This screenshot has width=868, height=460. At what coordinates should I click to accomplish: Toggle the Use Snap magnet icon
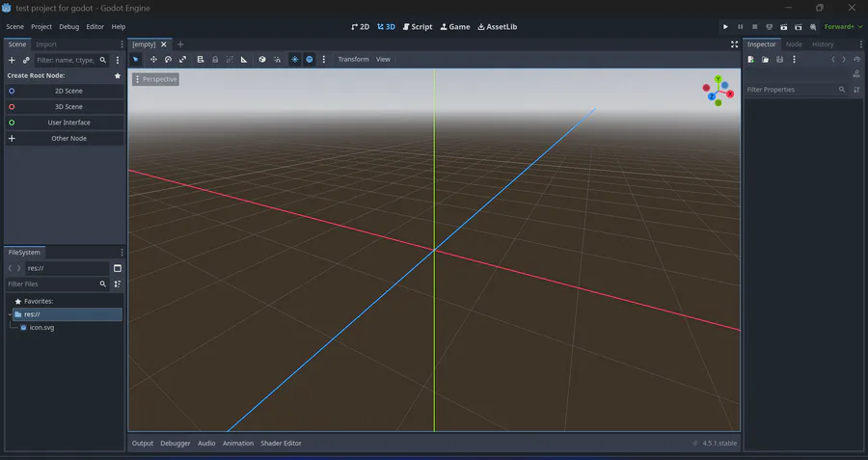[x=277, y=59]
